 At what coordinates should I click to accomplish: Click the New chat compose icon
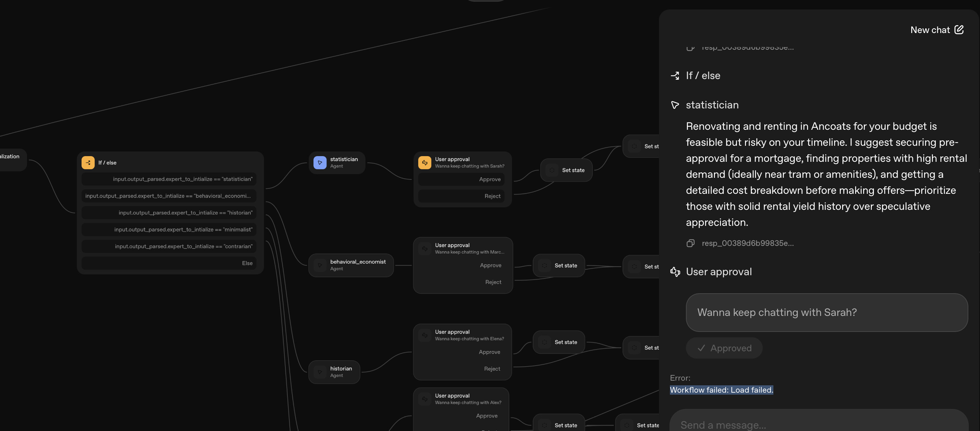click(x=959, y=30)
